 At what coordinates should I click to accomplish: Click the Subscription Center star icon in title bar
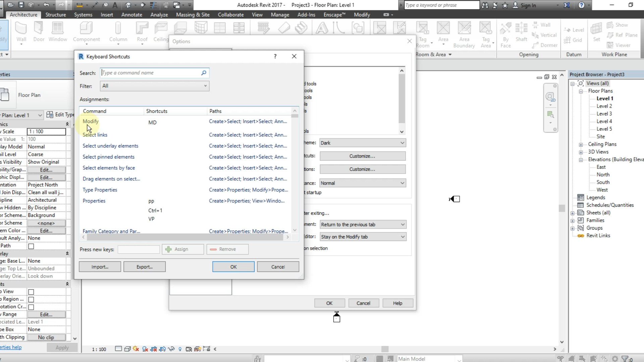[x=505, y=5]
